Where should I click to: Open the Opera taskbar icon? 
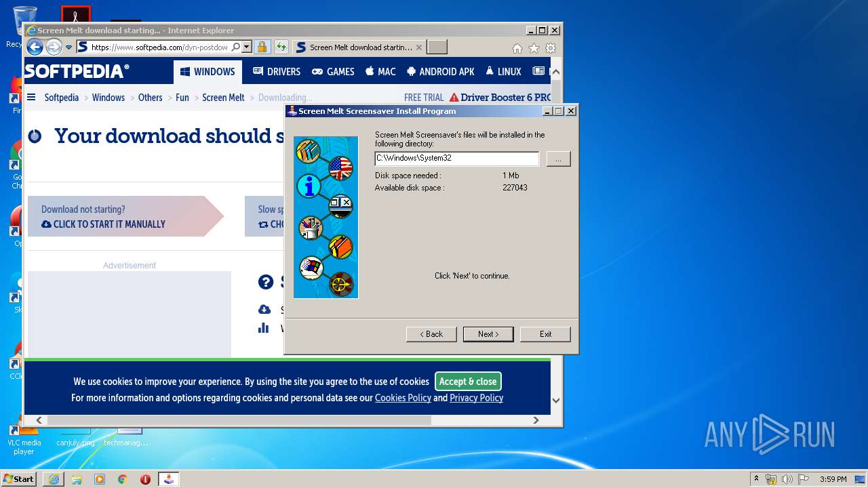(x=145, y=479)
